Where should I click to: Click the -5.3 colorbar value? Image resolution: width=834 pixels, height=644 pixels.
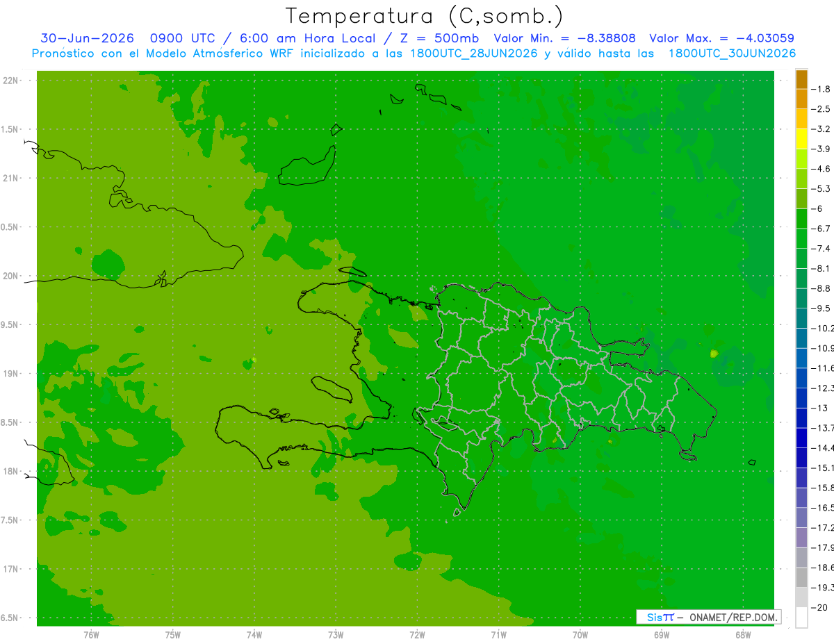pos(821,189)
